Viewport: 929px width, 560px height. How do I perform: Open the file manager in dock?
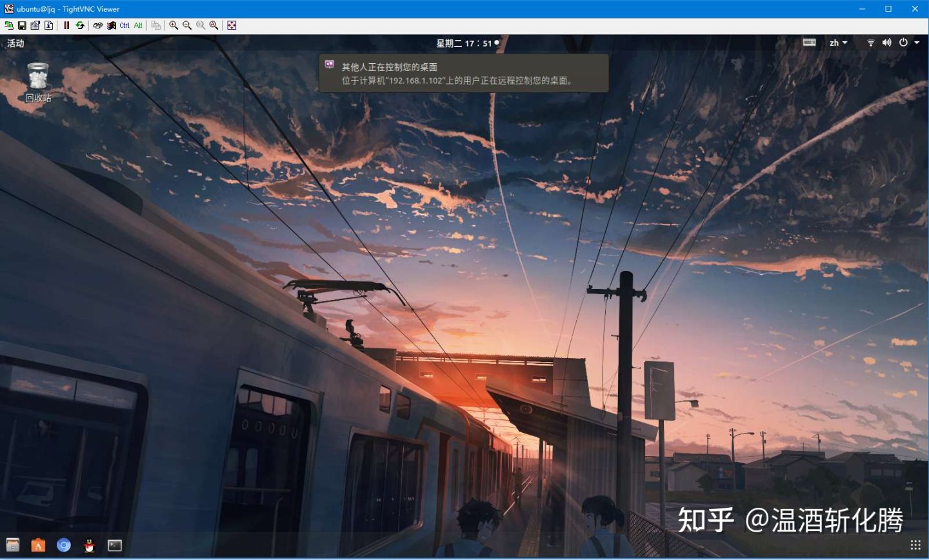coord(13,545)
